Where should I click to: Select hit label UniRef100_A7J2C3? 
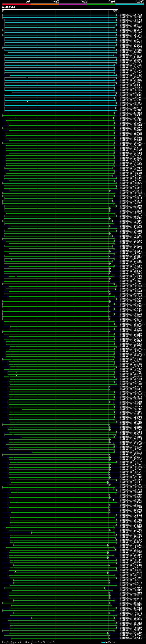131,95
